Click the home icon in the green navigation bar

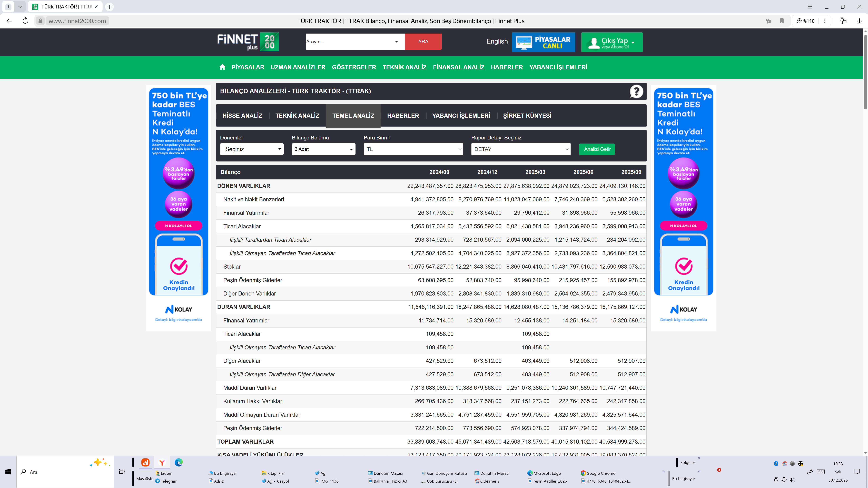point(222,67)
